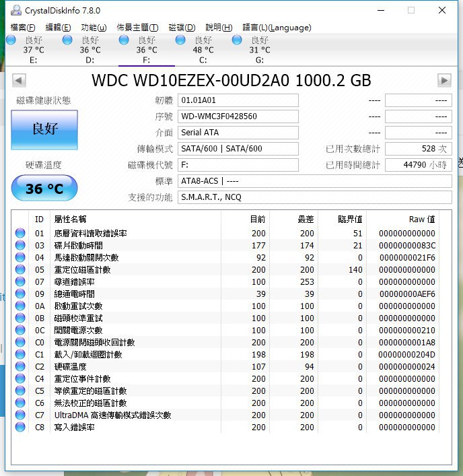
Task: Click status orb next to 01 底層資料讀取錯誤率
Action: coord(20,234)
